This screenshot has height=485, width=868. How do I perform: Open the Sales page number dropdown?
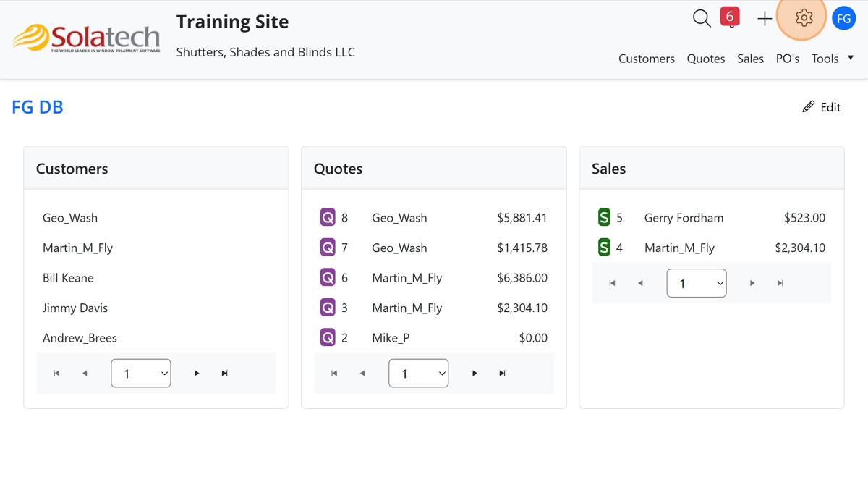tap(697, 283)
